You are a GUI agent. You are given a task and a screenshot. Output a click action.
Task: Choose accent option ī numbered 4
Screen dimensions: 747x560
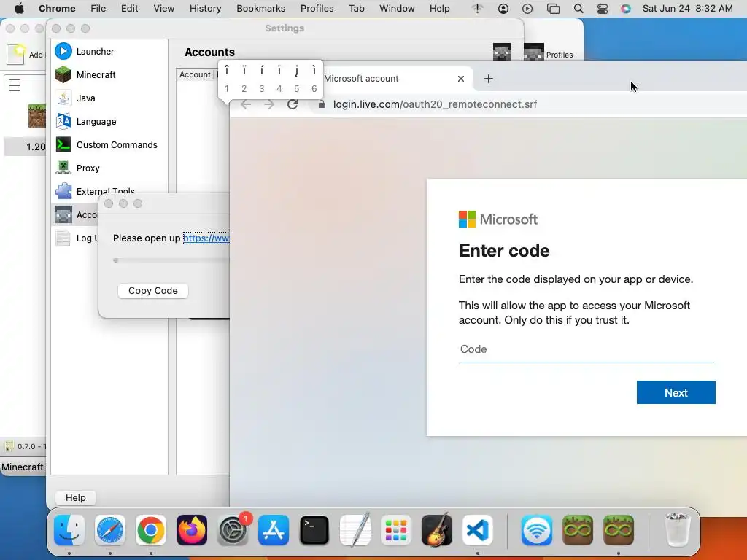tap(279, 79)
